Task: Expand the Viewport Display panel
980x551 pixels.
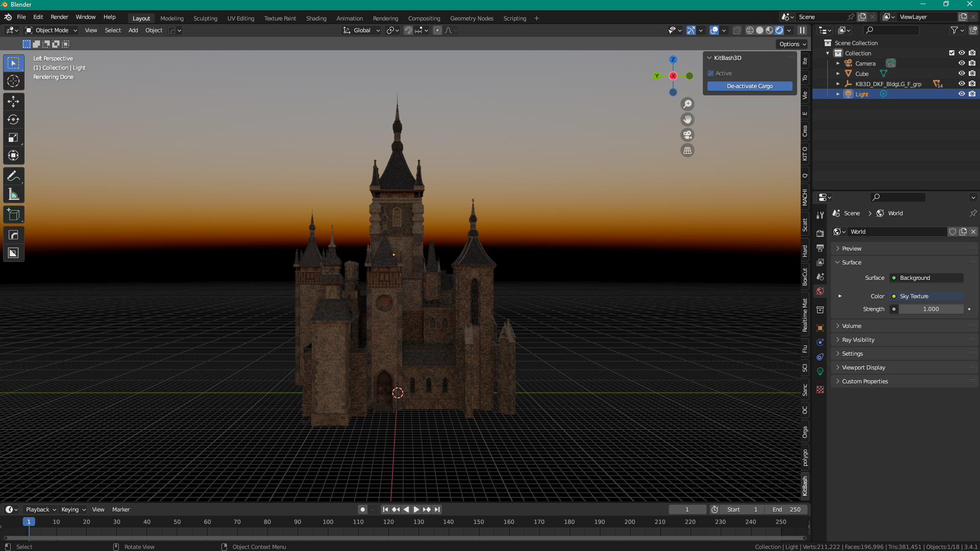Action: coord(864,368)
